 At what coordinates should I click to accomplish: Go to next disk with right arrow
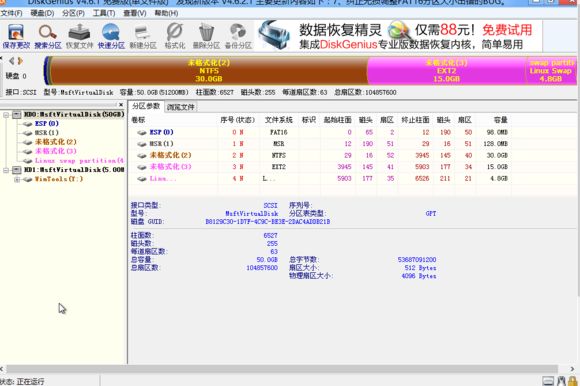(x=20, y=61)
